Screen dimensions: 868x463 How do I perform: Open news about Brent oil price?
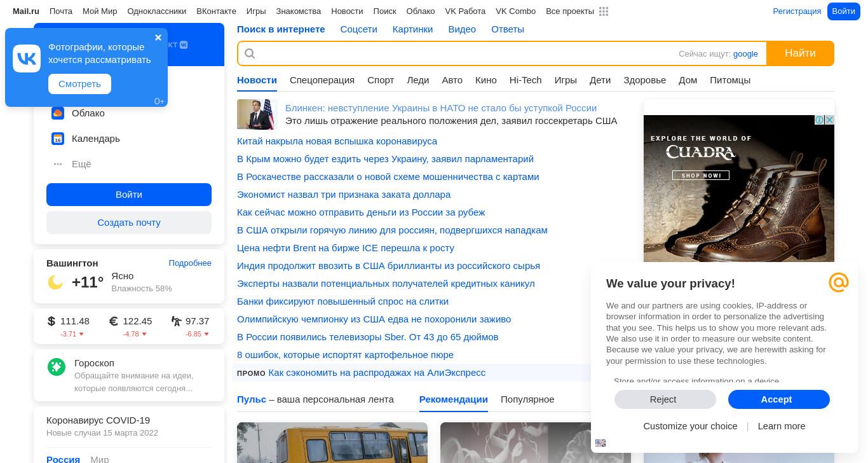pos(346,248)
